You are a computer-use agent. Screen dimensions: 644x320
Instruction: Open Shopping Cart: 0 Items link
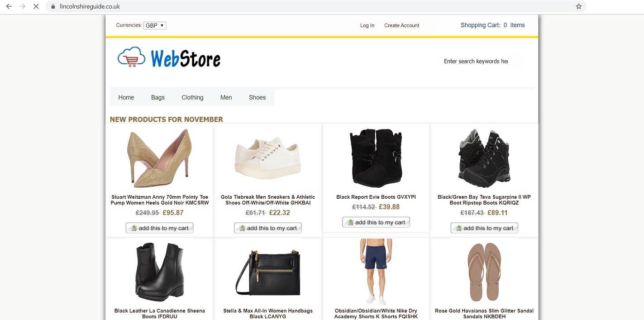click(x=492, y=25)
